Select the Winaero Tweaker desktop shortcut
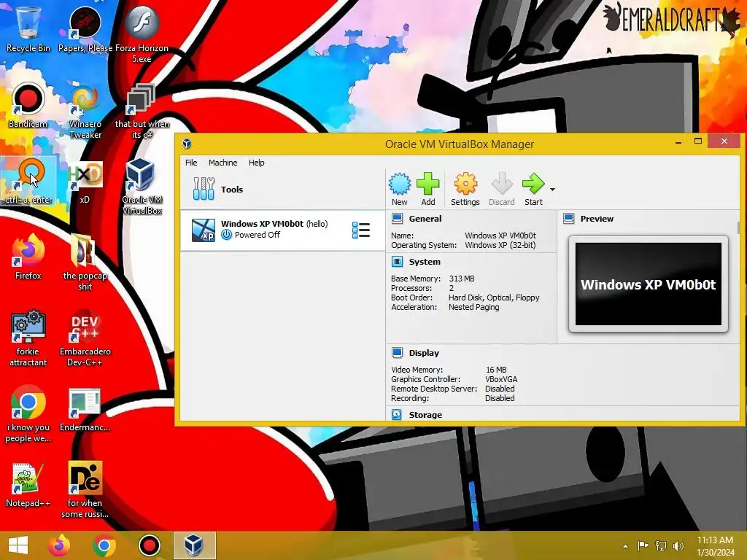The image size is (747, 560). coord(85,111)
